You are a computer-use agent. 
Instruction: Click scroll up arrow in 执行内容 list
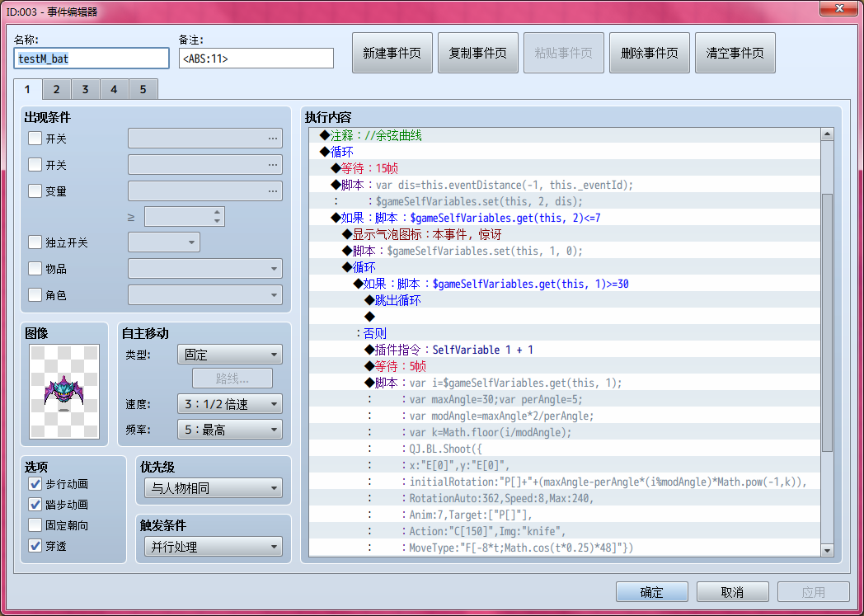pyautogui.click(x=827, y=134)
